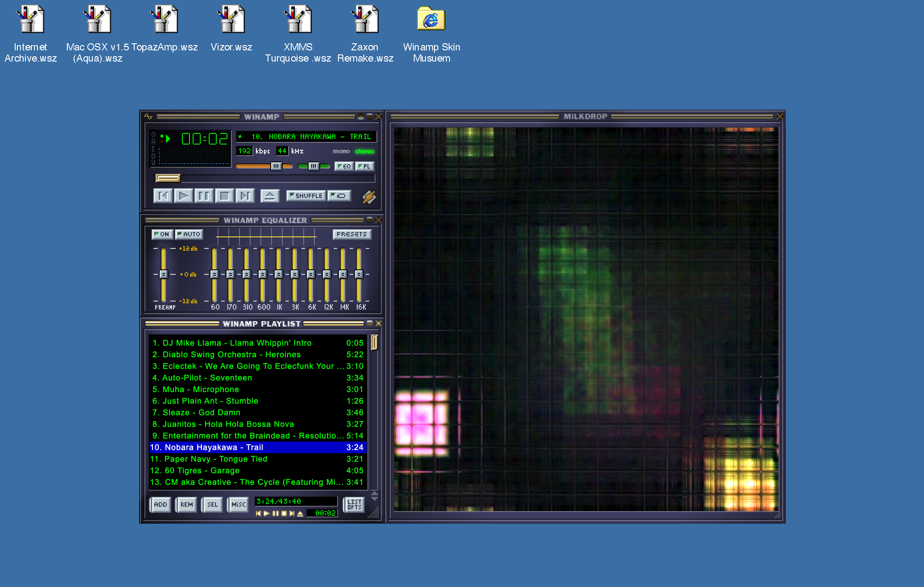
Task: Skip to next track button
Action: coord(245,196)
